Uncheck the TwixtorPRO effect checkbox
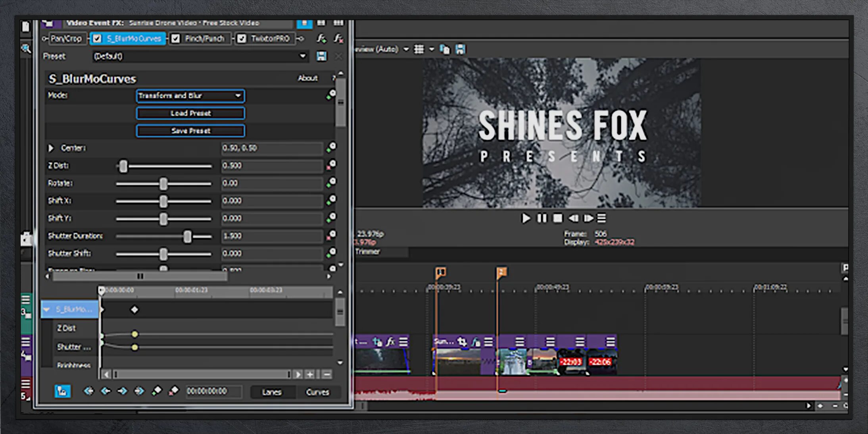868x434 pixels. pos(241,39)
